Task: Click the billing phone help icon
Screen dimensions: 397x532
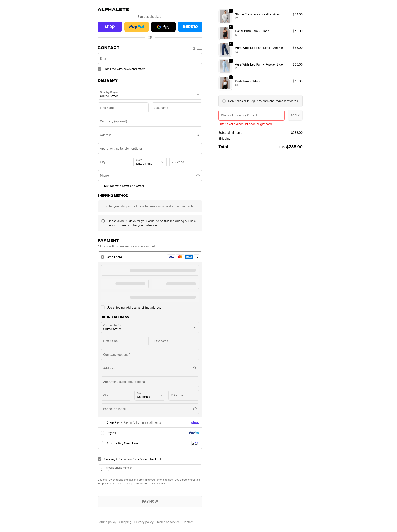Action: [195, 409]
